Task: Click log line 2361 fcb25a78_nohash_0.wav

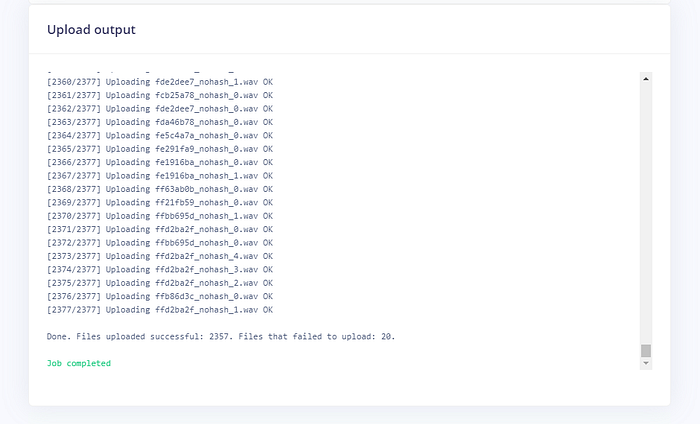Action: pos(160,96)
